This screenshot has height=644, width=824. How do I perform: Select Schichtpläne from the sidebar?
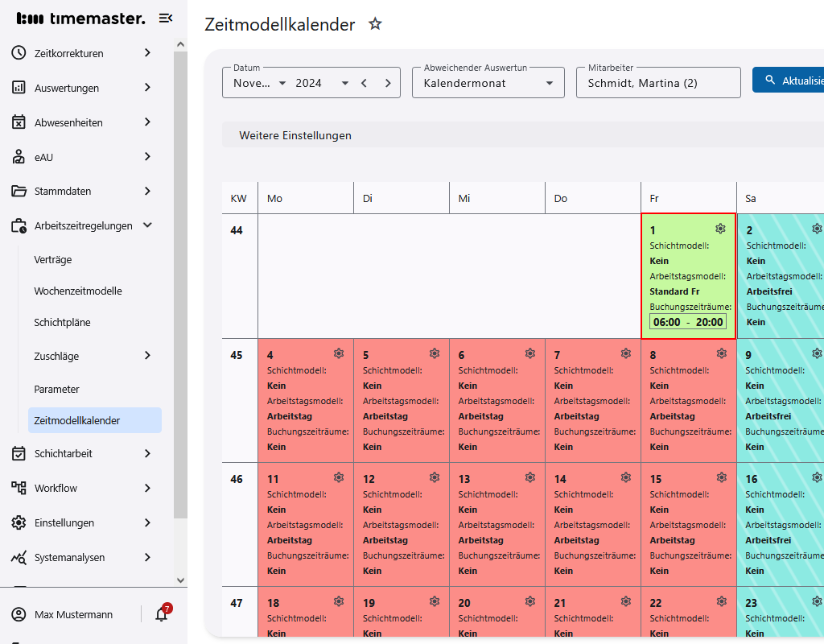coord(62,322)
